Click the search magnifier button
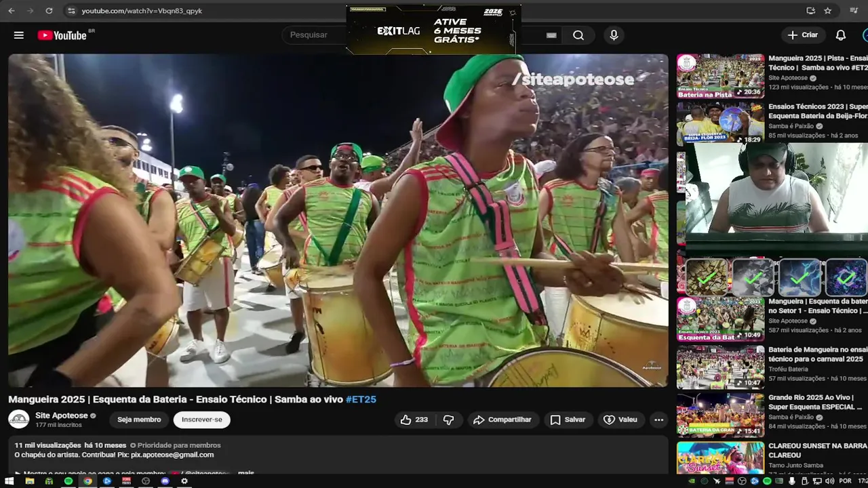Screen dimensions: 868x488 [x=578, y=35]
